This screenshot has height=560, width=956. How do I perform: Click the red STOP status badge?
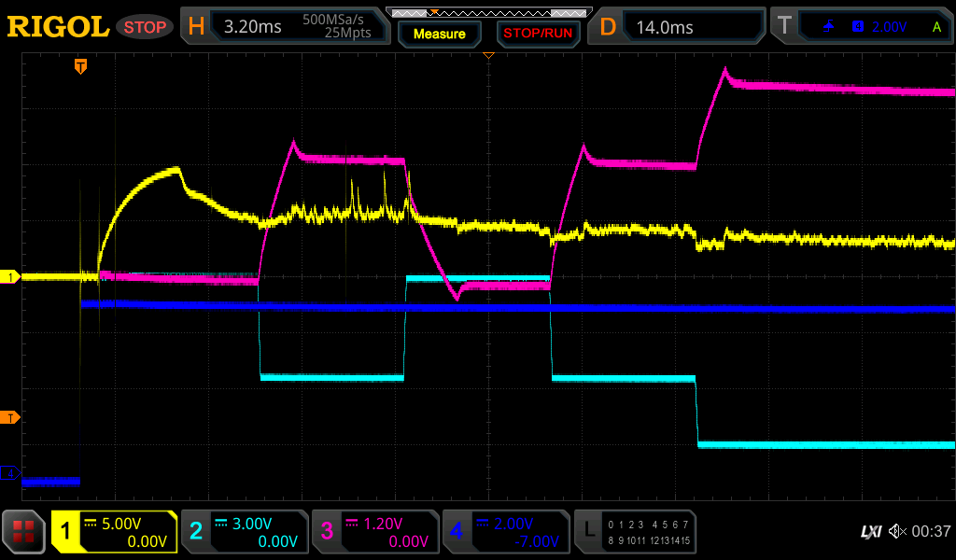point(145,27)
